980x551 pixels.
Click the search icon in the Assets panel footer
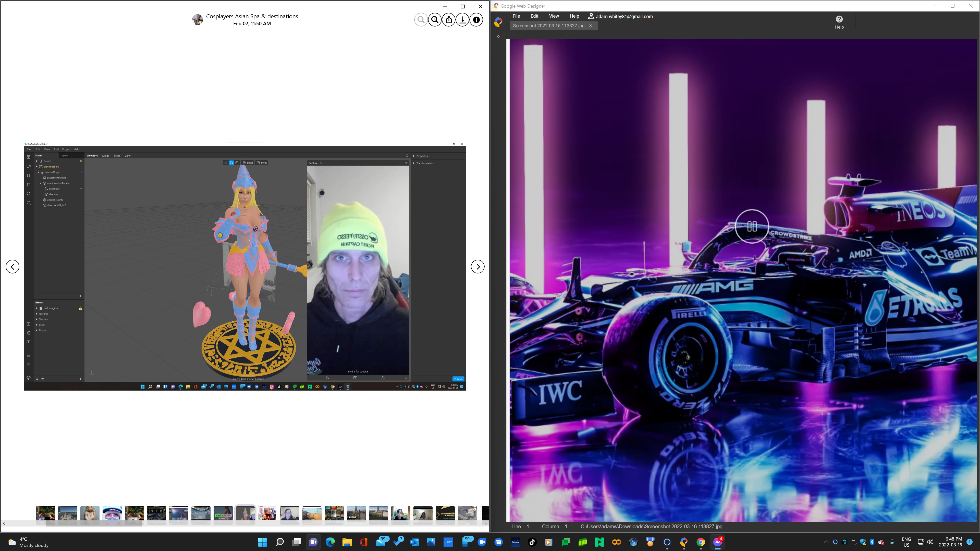[x=37, y=379]
